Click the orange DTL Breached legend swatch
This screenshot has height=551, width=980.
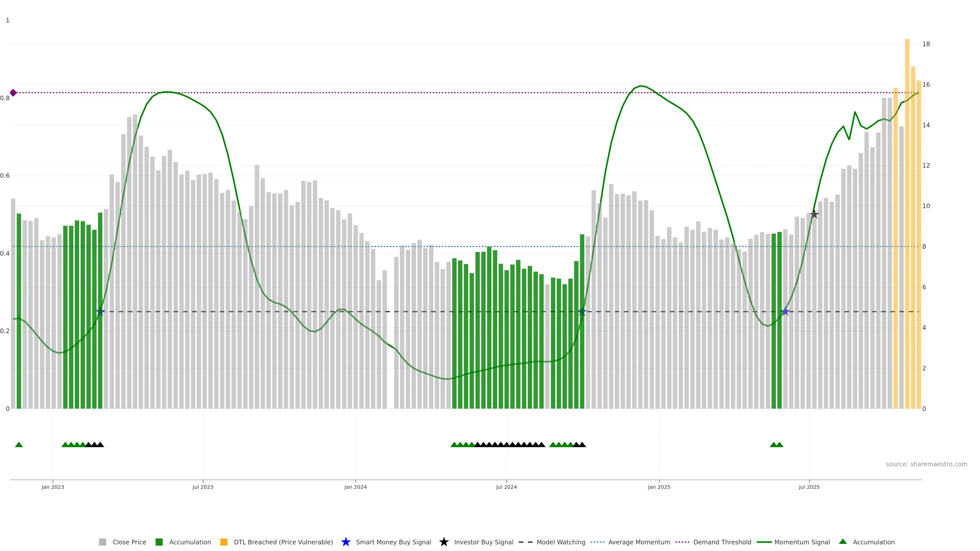224,542
